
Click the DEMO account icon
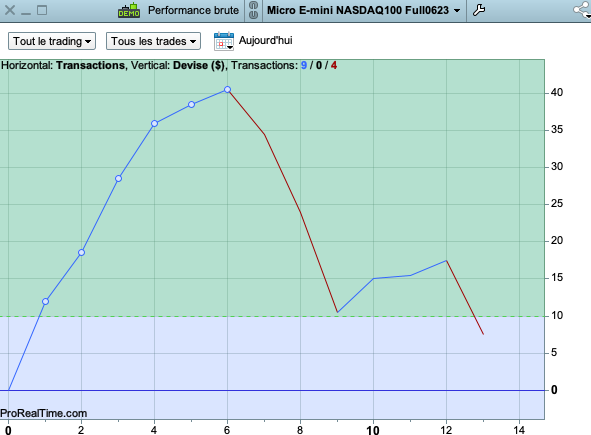129,10
